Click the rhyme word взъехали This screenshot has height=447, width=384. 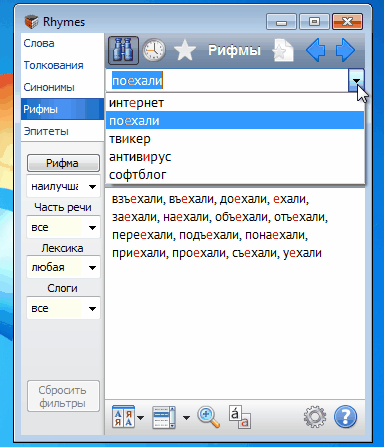point(137,199)
